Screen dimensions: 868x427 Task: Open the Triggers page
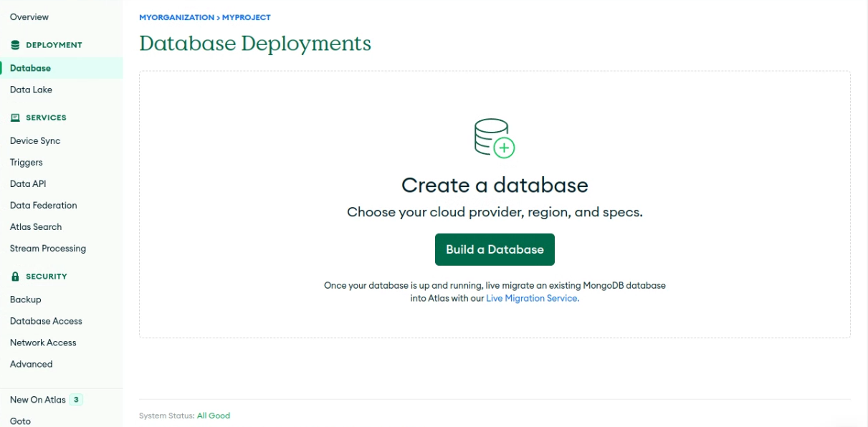[27, 162]
